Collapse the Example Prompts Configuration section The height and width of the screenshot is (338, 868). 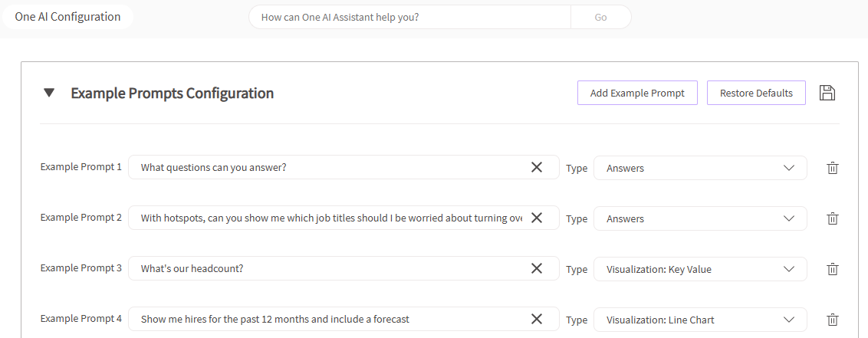tap(49, 93)
